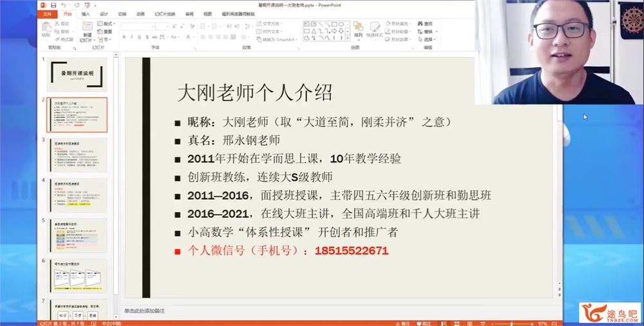Expand the Layout (版式) dropdown

pos(106,24)
